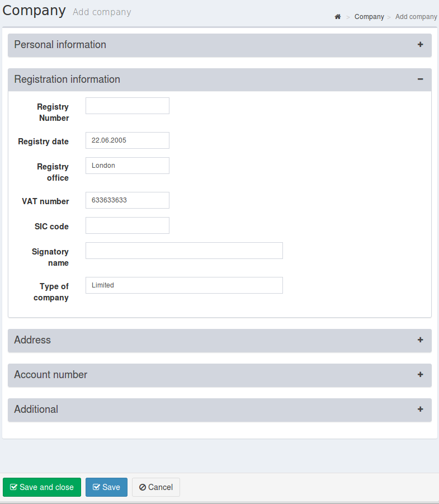Expand Account number plus icon
Screen dimensions: 439x504
[x=420, y=374]
